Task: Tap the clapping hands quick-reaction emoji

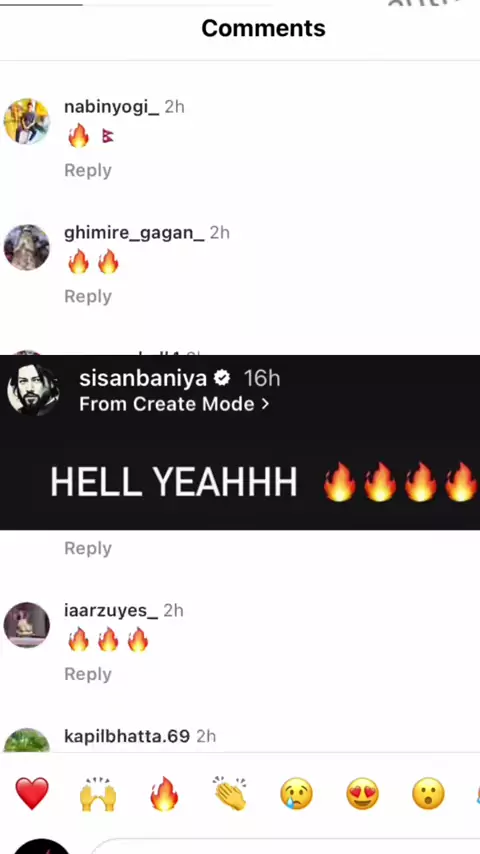Action: [230, 794]
